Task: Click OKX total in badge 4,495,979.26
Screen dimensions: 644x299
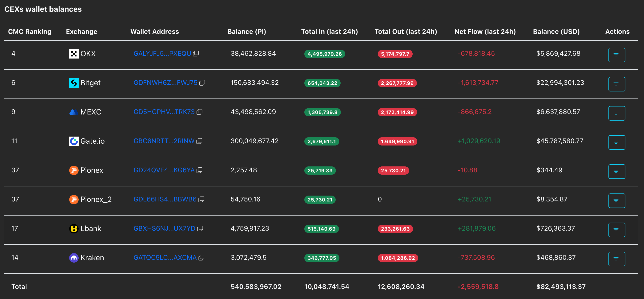Action: click(325, 54)
